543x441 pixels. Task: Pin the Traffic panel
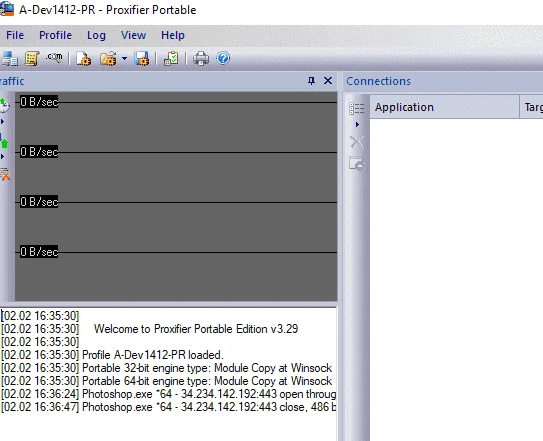tap(311, 81)
